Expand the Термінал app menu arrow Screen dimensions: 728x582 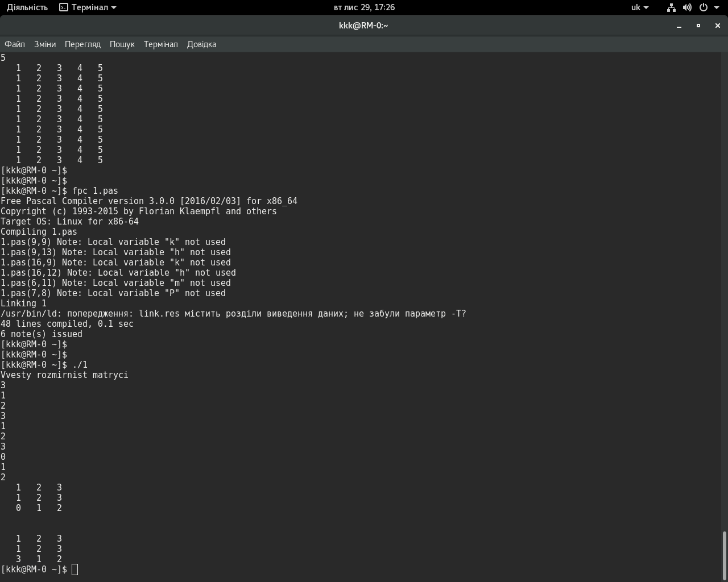(114, 7)
